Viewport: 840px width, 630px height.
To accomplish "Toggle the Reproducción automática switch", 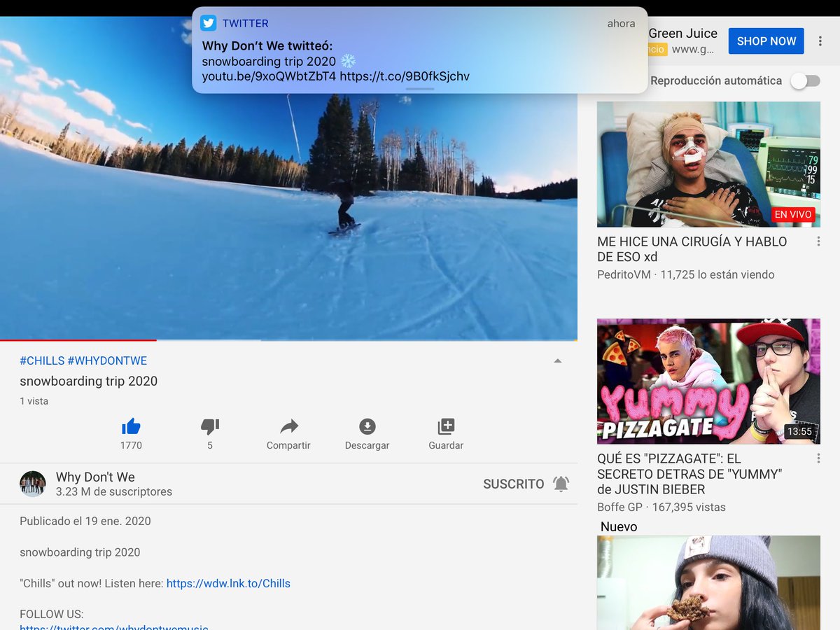I will click(x=805, y=80).
